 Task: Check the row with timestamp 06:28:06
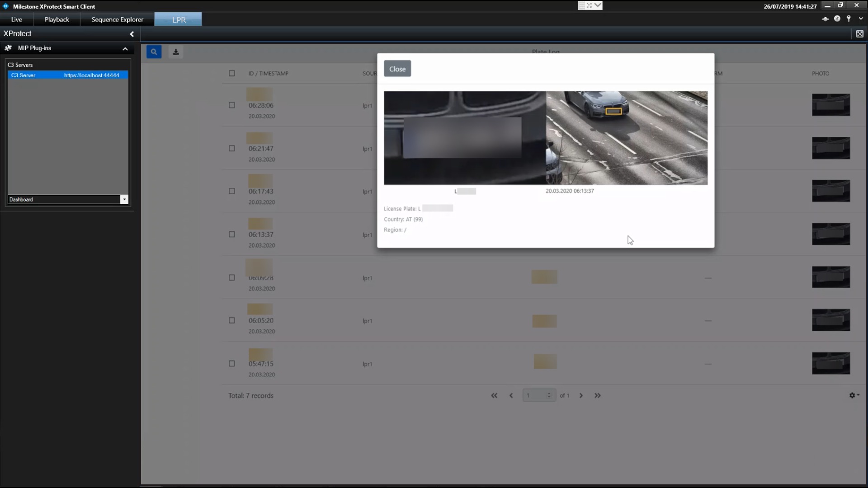(x=232, y=105)
